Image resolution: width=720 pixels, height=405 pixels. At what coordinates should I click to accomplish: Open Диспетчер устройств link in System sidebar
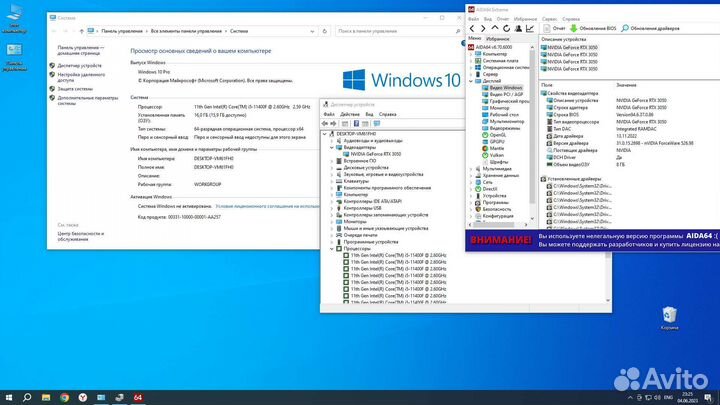pos(79,66)
